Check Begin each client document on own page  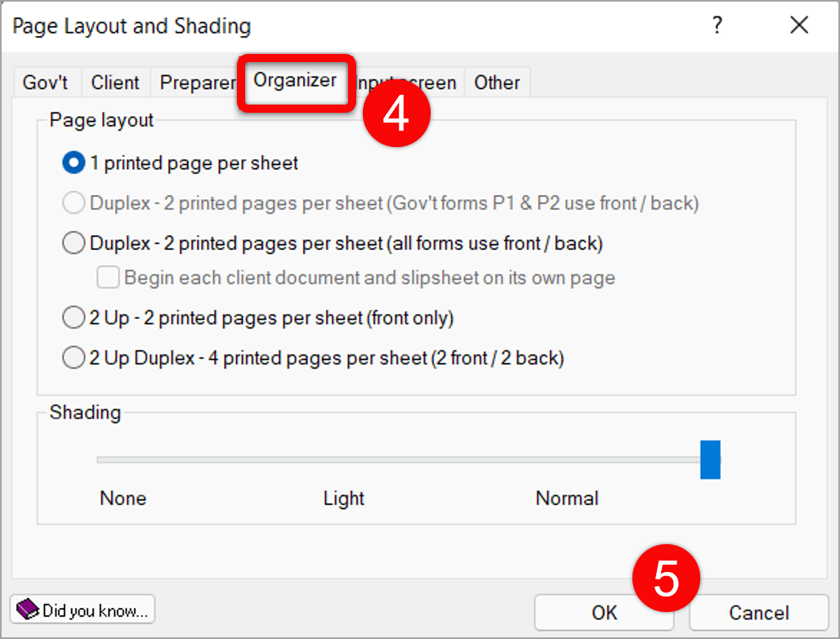click(109, 278)
